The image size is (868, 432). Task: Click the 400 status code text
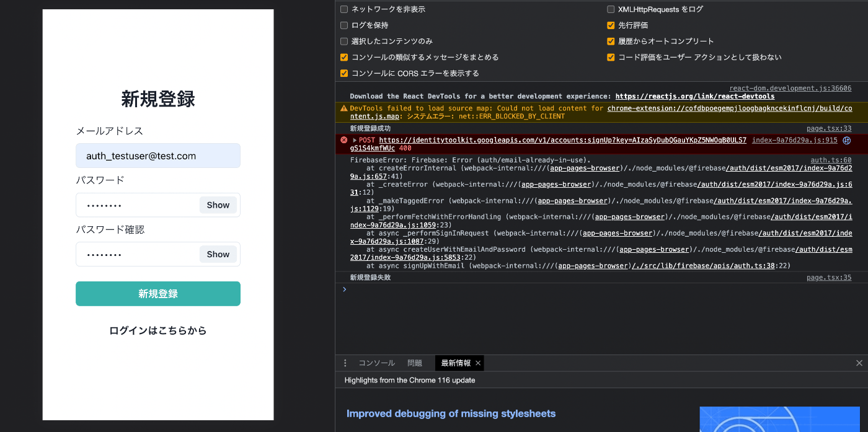(405, 149)
